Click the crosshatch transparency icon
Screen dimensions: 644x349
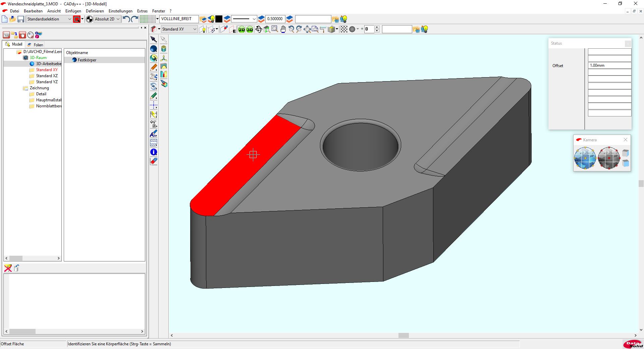344,30
